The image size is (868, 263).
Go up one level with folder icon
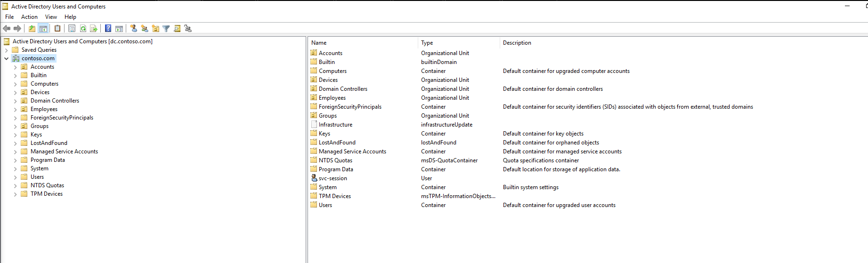pyautogui.click(x=32, y=29)
